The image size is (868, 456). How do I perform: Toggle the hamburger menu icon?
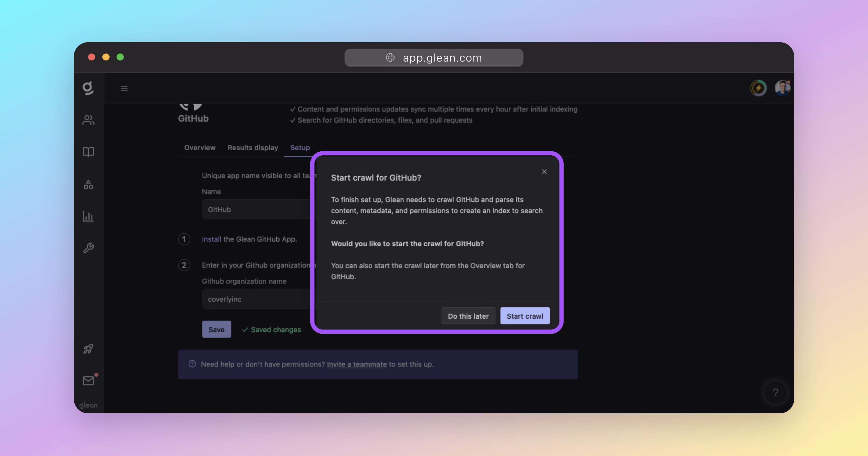[124, 89]
